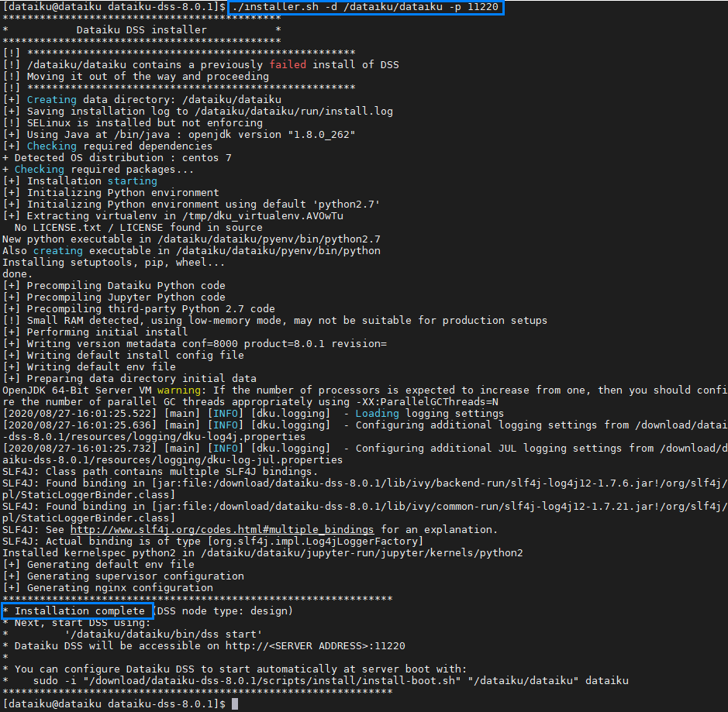Click 'Preparing data directory initial data' line
728x712 pixels.
[x=129, y=379]
